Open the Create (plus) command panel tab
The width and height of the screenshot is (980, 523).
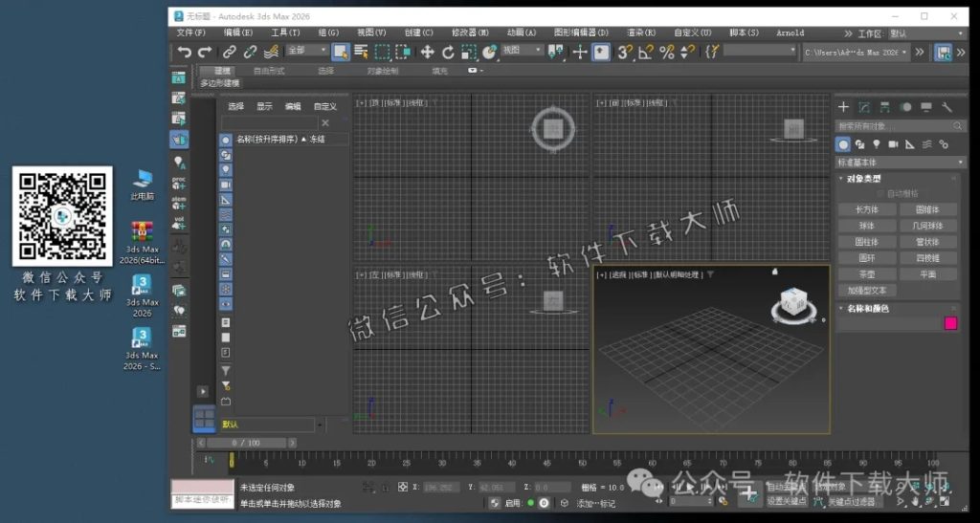point(843,107)
